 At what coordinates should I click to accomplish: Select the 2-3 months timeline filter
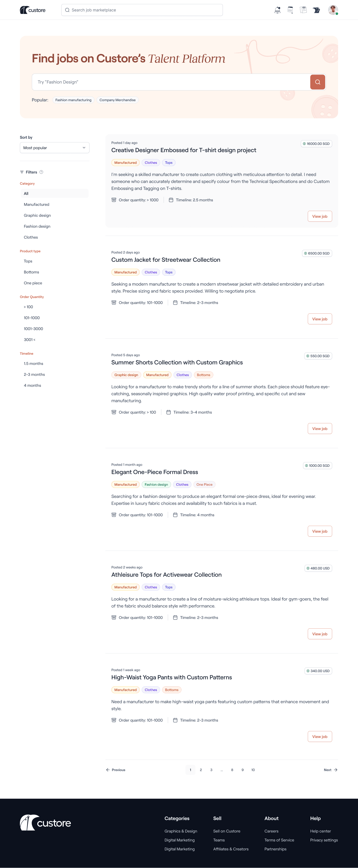coord(34,374)
